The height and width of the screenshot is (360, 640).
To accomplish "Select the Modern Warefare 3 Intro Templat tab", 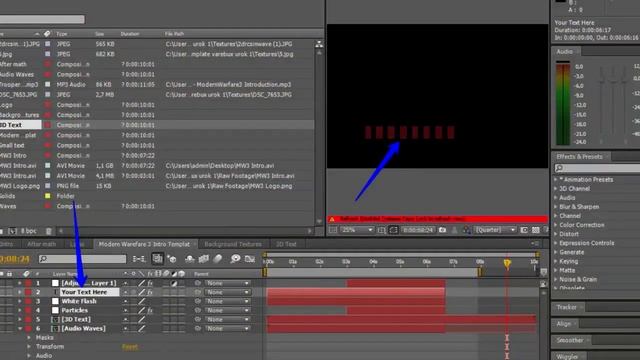I will [144, 244].
